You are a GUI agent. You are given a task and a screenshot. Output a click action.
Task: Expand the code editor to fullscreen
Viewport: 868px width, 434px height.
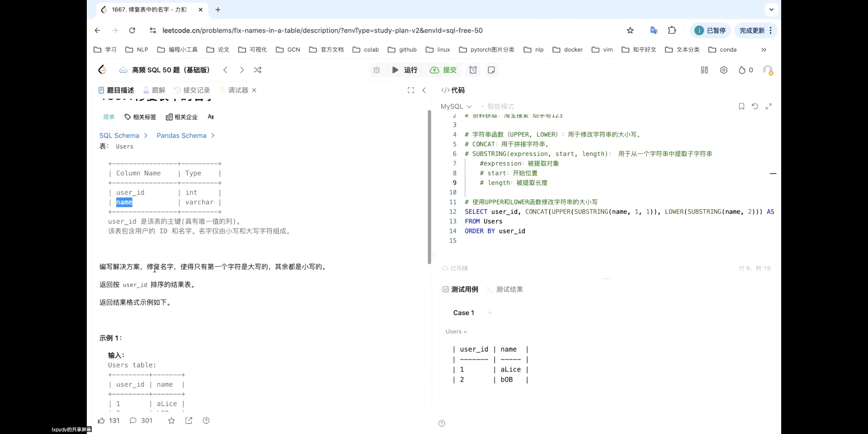pos(769,106)
